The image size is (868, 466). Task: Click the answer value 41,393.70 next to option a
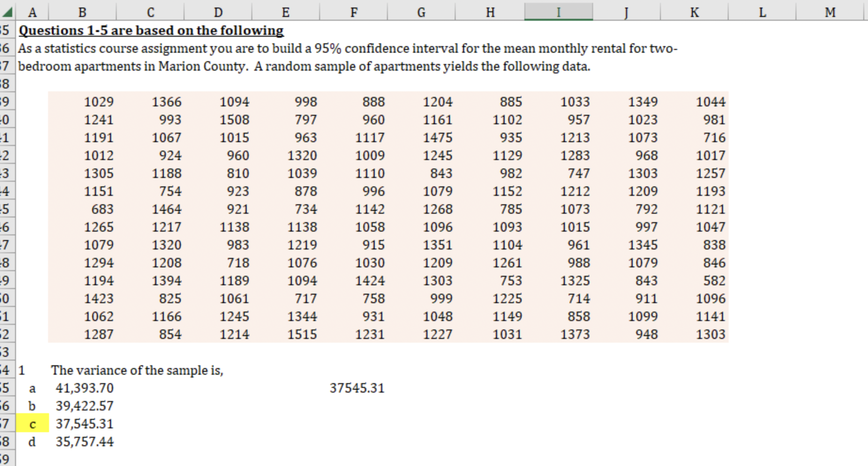click(84, 388)
